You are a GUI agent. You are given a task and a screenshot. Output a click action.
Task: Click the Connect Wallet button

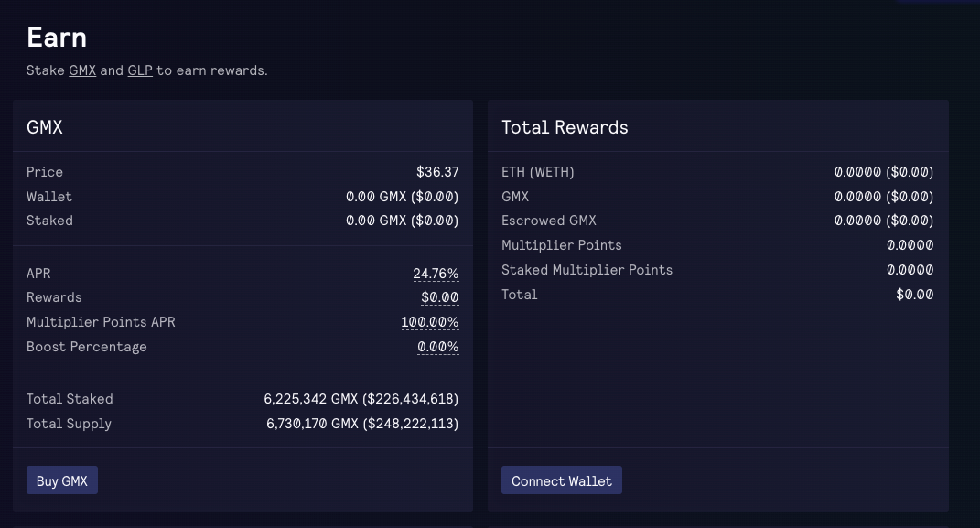point(561,480)
